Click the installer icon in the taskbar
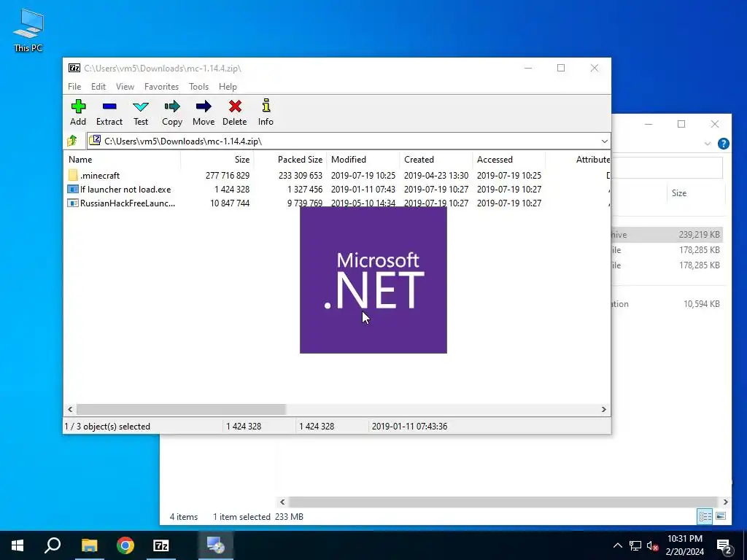 click(215, 545)
